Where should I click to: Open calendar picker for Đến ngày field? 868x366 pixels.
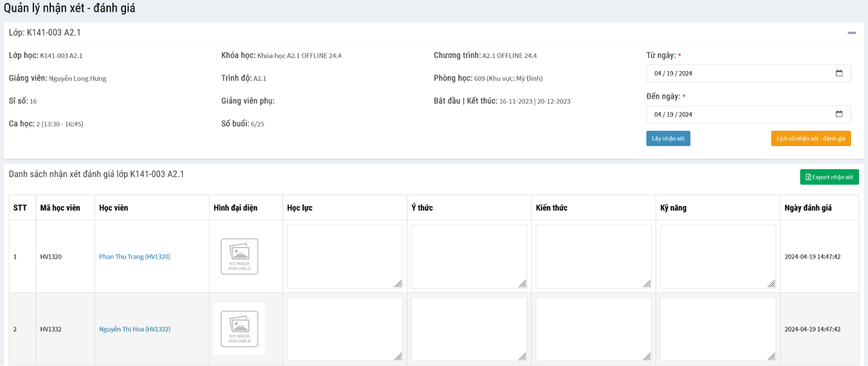click(x=839, y=114)
